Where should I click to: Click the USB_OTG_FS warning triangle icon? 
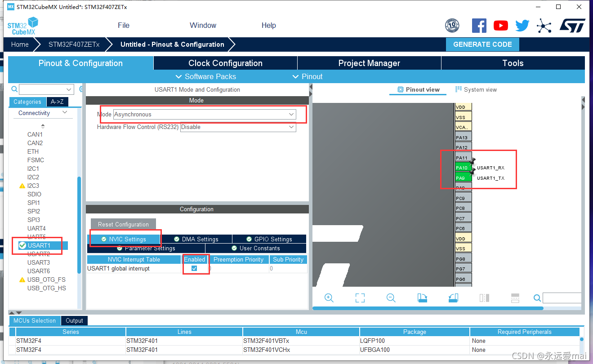[x=22, y=280]
